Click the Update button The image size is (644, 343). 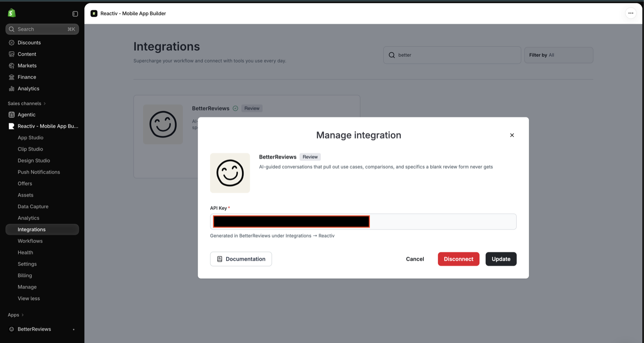(501, 259)
